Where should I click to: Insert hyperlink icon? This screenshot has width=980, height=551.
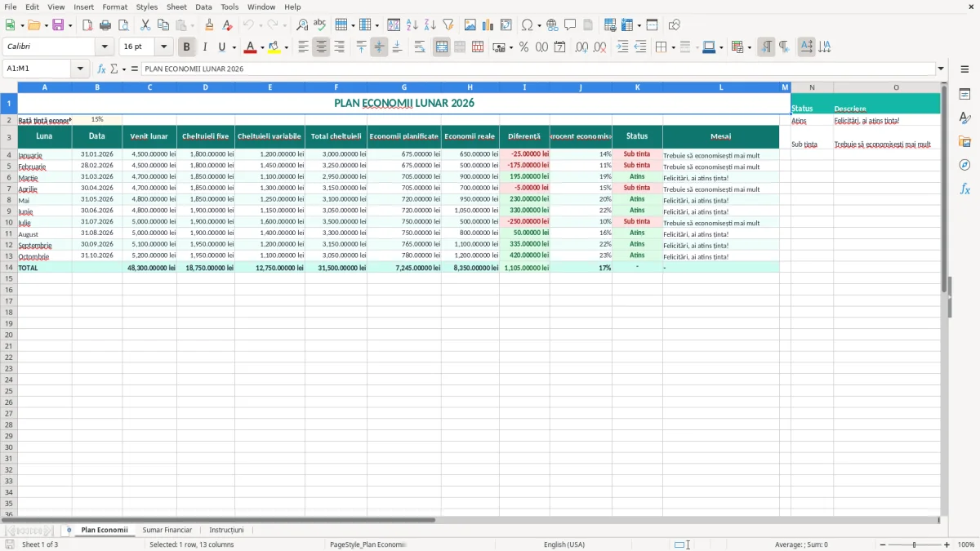click(552, 25)
